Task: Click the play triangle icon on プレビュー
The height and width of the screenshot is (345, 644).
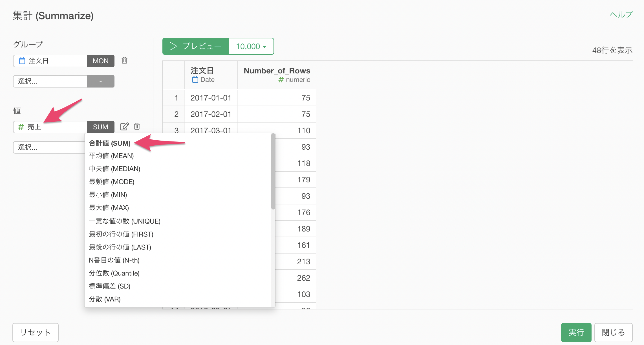Action: pyautogui.click(x=173, y=46)
